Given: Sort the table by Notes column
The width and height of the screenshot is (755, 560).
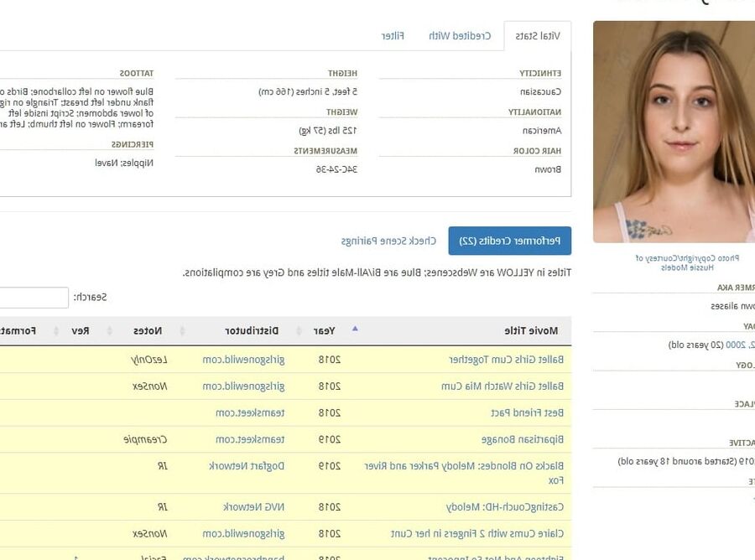Looking at the screenshot, I should coord(148,331).
